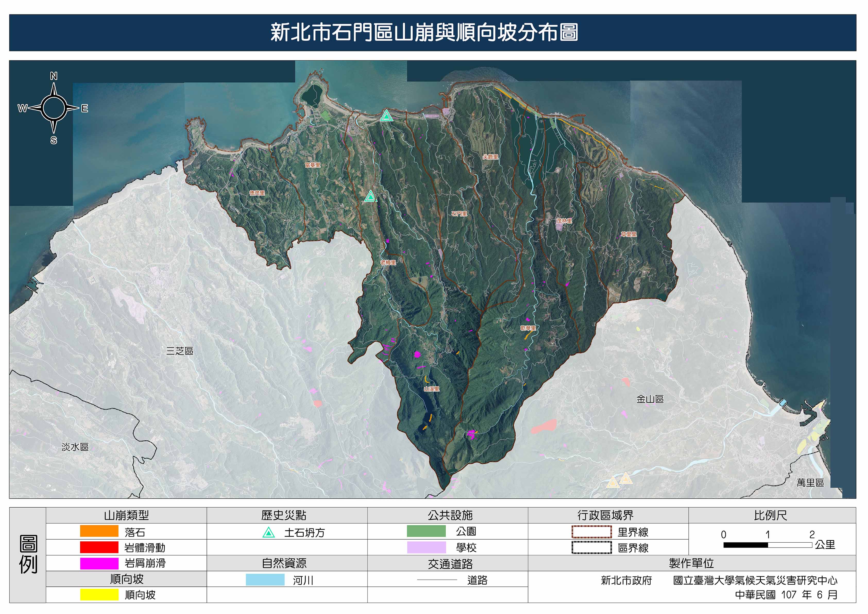Viewport: 868px width, 614px height.
Task: Click the 公里 unit label beside the scale
Action: click(825, 545)
